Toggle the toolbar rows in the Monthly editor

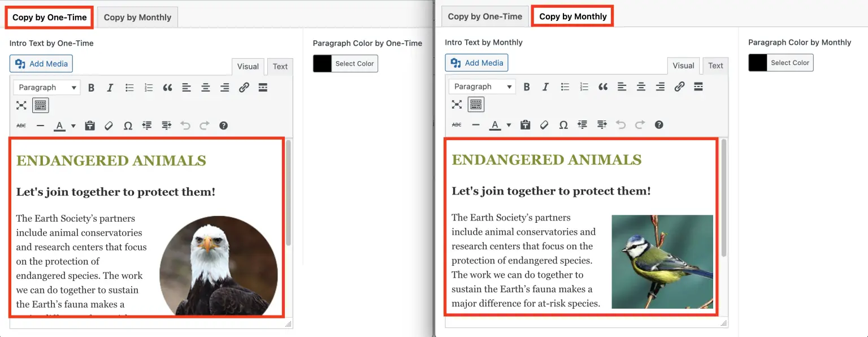coord(476,105)
